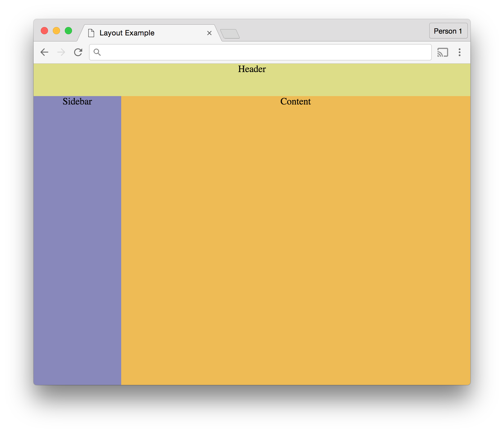This screenshot has height=433, width=504.
Task: Open the Chrome three-dot menu
Action: point(460,52)
